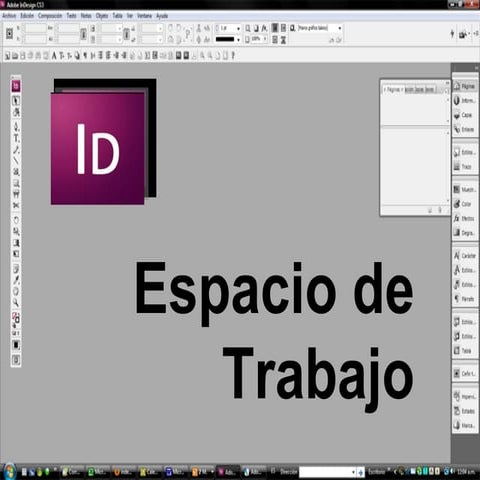Click the X position input field
Image resolution: width=480 pixels, height=480 pixels.
point(35,29)
